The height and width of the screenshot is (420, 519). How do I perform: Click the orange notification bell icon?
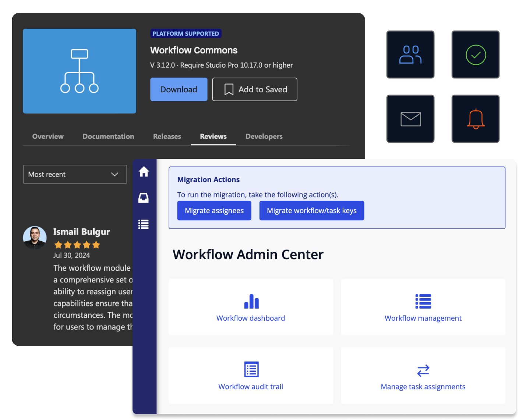point(475,119)
